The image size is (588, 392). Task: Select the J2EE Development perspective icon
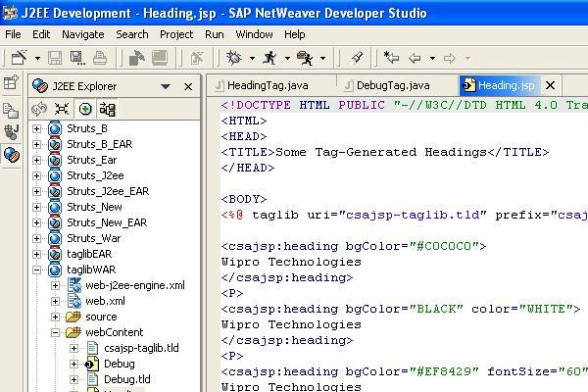click(12, 155)
